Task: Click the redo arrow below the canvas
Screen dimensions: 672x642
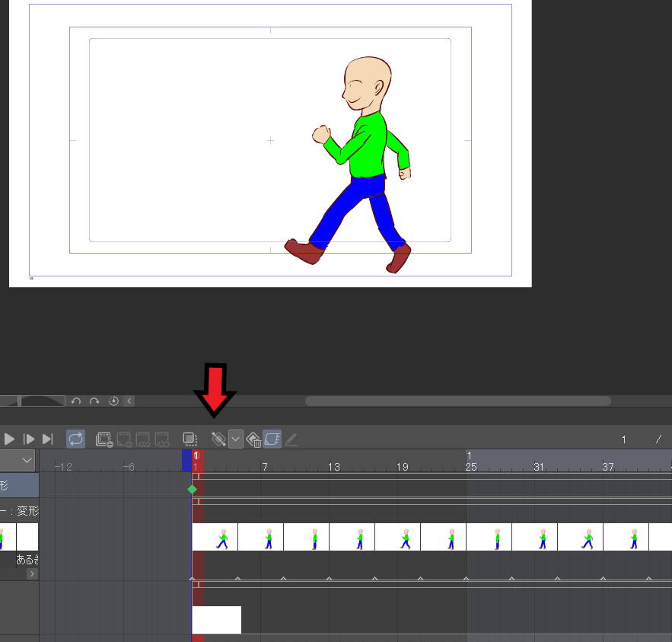Action: pyautogui.click(x=94, y=401)
